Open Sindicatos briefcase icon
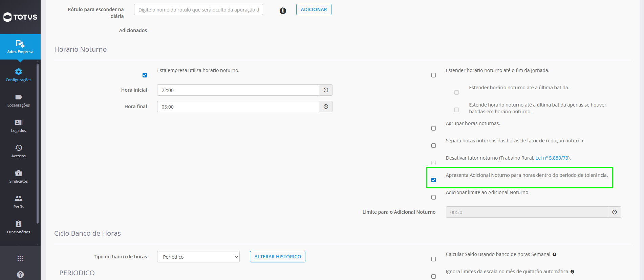The height and width of the screenshot is (280, 644). [x=19, y=173]
